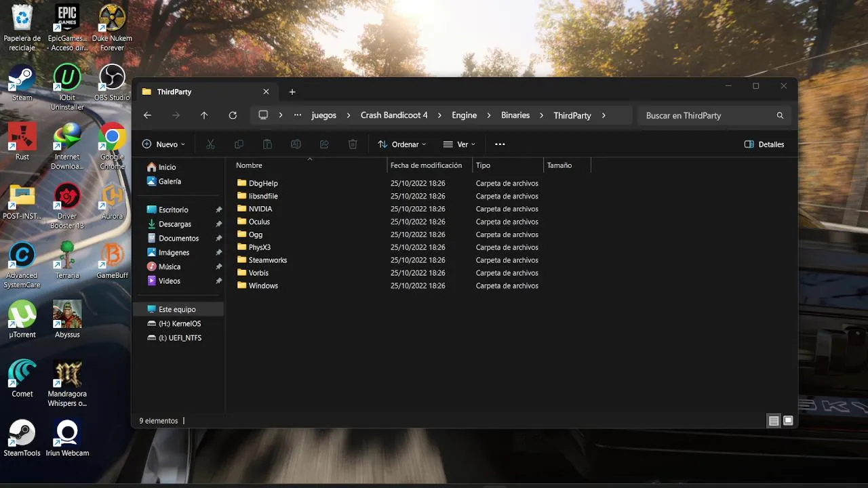The width and height of the screenshot is (868, 488).
Task: Select Terraria desktop icon
Action: click(67, 260)
